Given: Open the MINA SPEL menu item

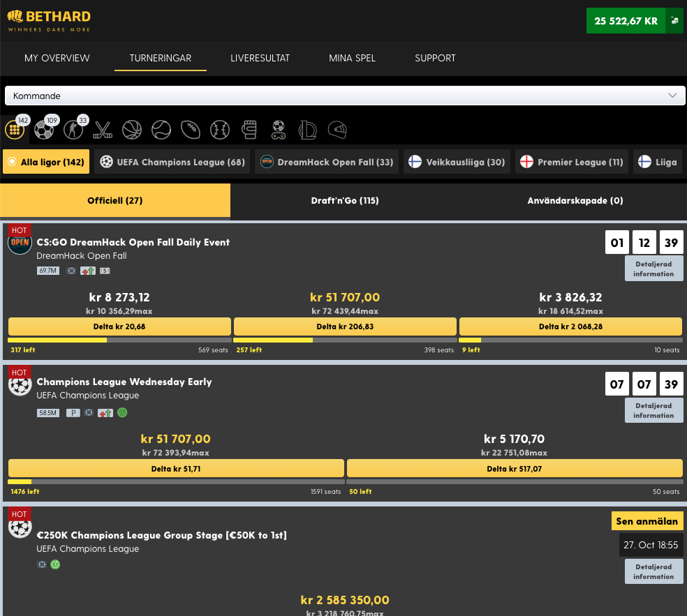Looking at the screenshot, I should (352, 59).
